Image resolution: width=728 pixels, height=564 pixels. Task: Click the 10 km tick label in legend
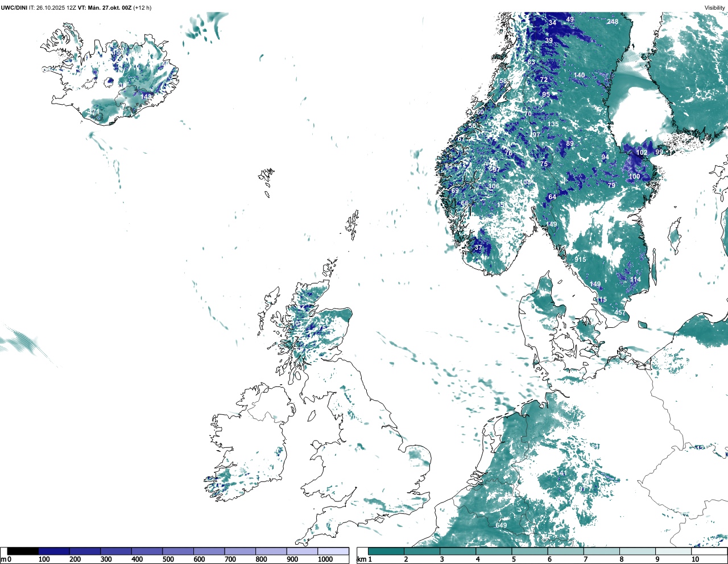click(x=695, y=559)
